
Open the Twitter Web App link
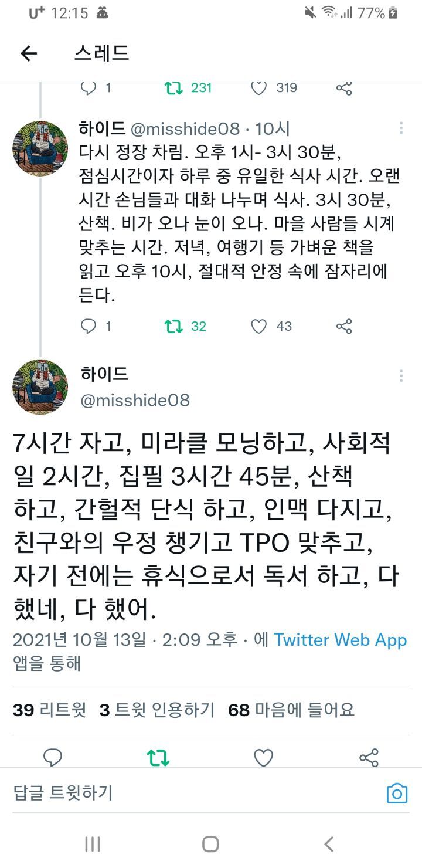pos(340,639)
